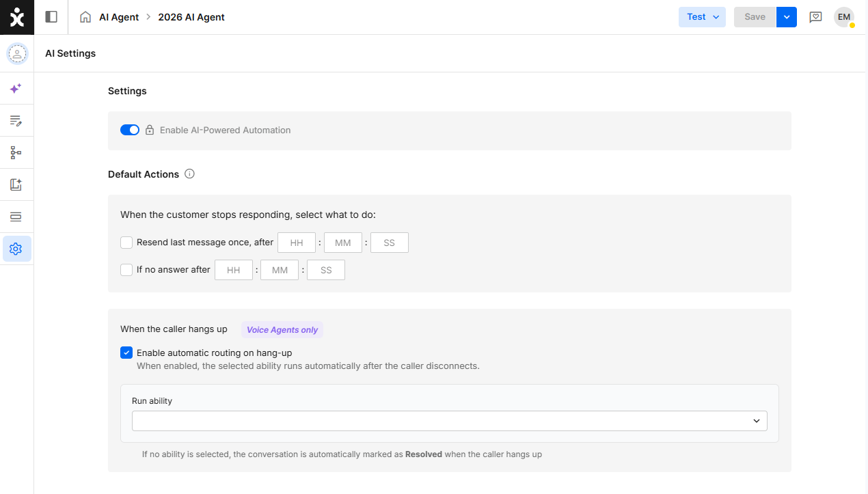Expand the Save options arrow

(x=787, y=17)
